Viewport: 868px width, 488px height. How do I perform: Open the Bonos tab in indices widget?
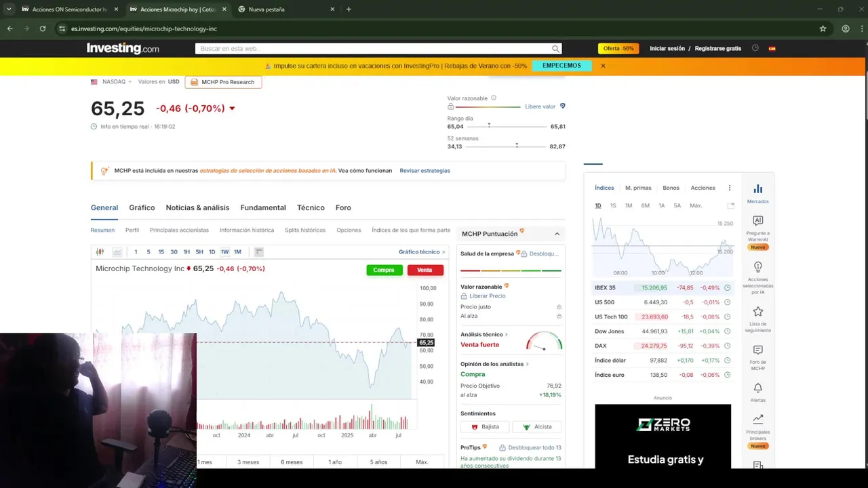(x=671, y=188)
